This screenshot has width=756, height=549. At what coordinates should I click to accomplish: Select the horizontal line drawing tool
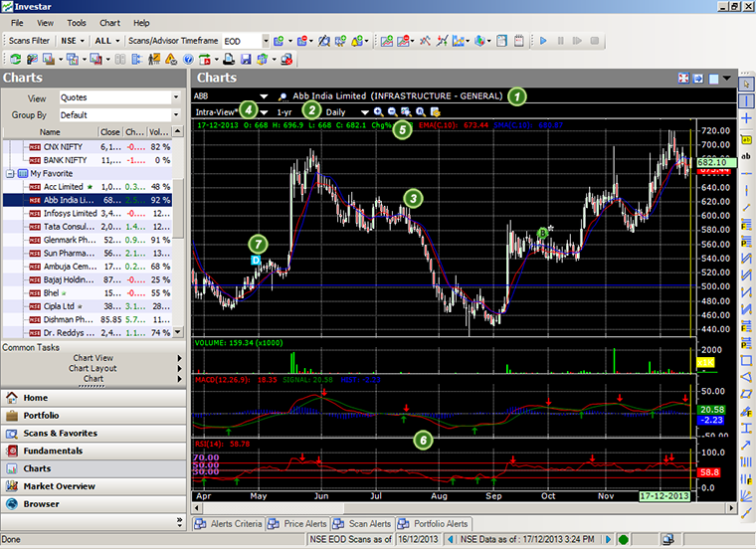point(746,173)
